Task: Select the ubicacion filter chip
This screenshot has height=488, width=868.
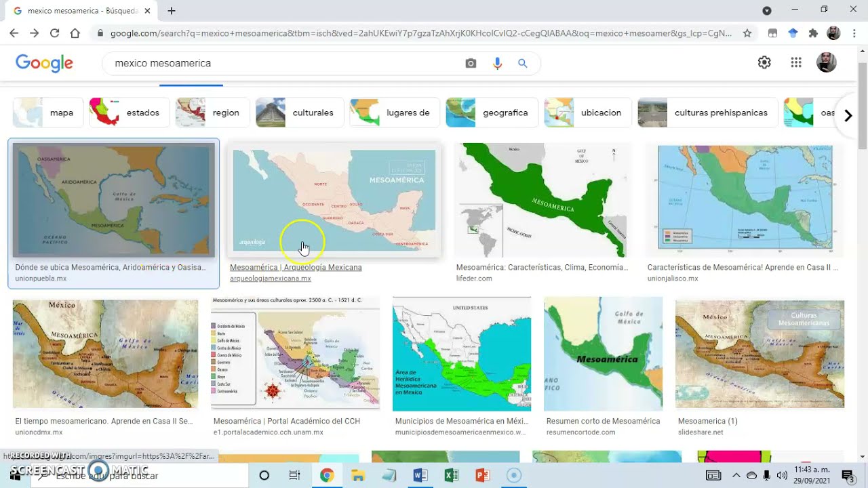Action: click(x=587, y=113)
